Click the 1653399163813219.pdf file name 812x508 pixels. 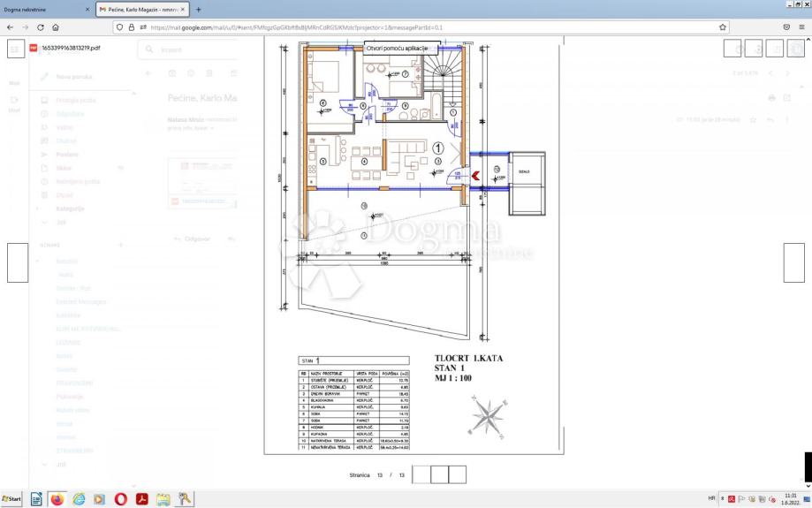(x=72, y=48)
